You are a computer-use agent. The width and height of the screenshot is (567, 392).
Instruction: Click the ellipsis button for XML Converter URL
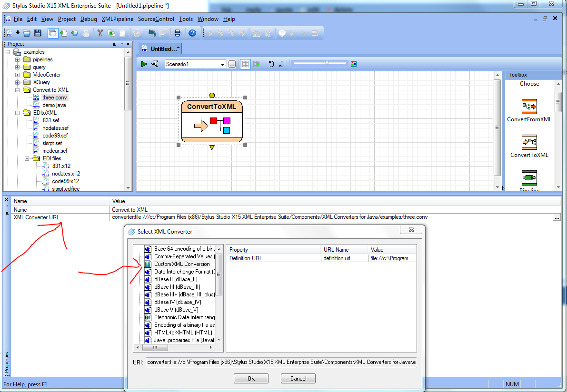tap(557, 217)
